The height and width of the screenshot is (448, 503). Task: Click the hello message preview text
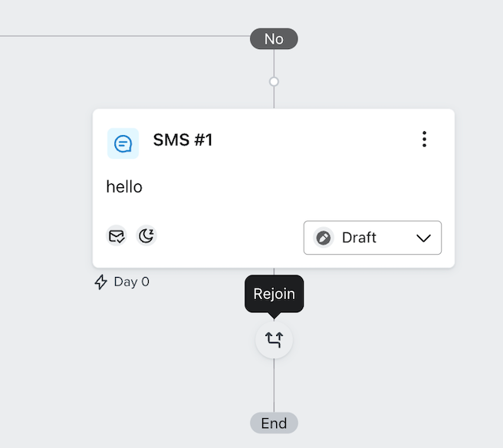(124, 186)
